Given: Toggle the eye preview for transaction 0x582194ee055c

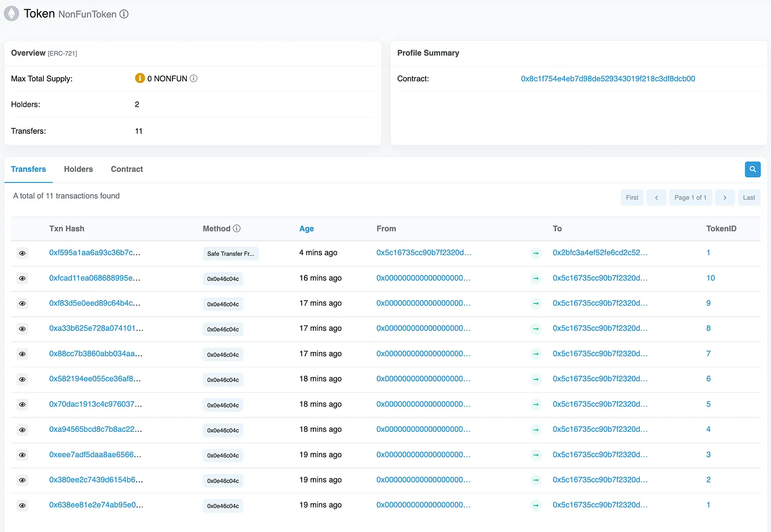Looking at the screenshot, I should pos(22,379).
